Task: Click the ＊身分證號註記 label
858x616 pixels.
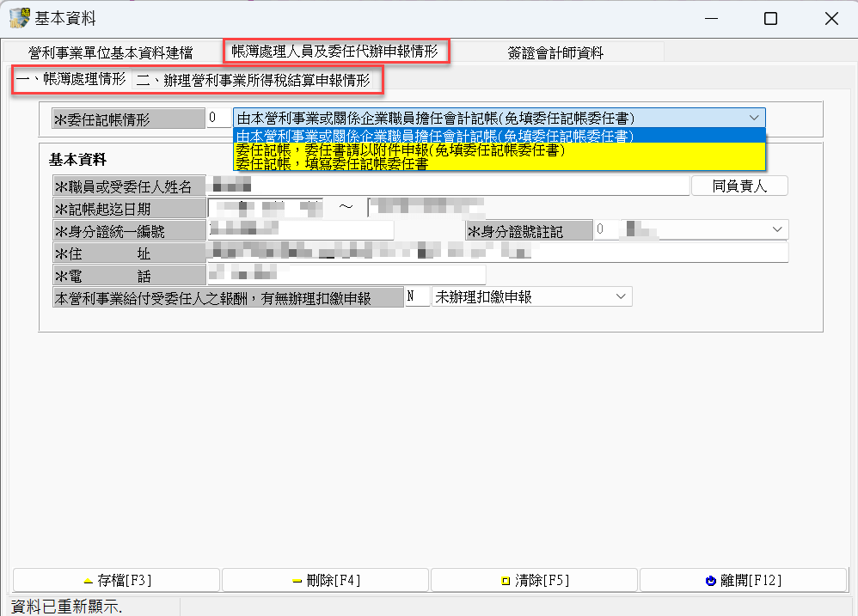Action: coord(529,230)
